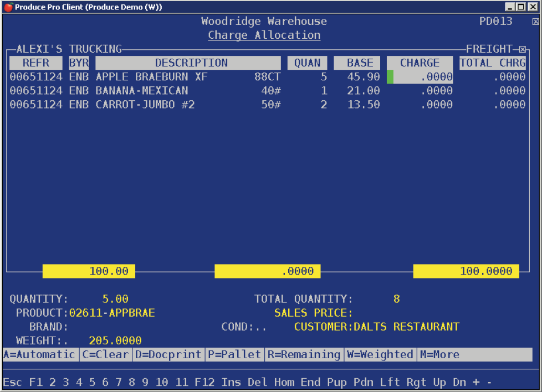The image size is (542, 392).
Task: Click the QUAN column header
Action: [x=307, y=63]
